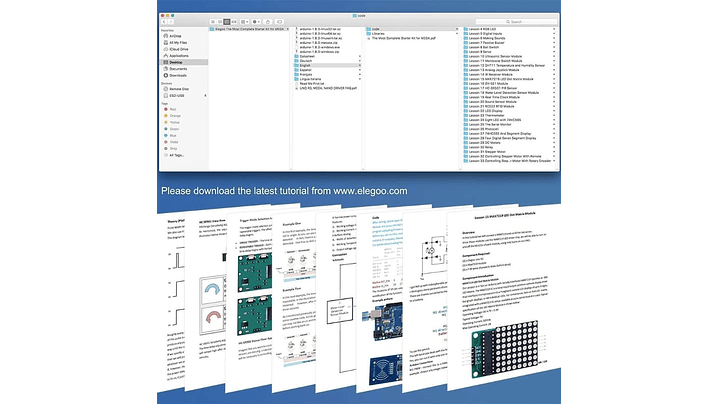Select the Red tag in sidebar
This screenshot has width=719, height=404.
tap(176, 108)
